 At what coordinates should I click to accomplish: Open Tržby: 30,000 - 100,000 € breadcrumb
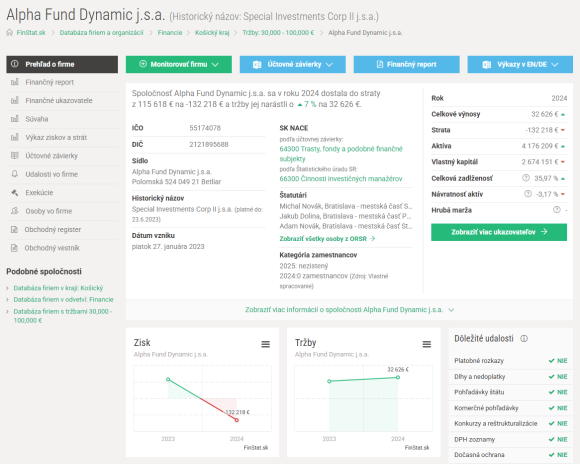[278, 33]
